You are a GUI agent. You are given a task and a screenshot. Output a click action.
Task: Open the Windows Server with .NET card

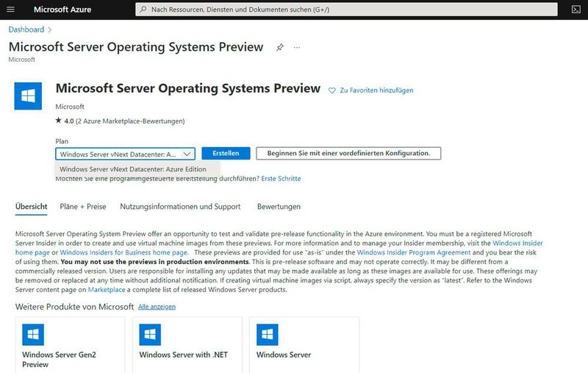click(x=187, y=345)
